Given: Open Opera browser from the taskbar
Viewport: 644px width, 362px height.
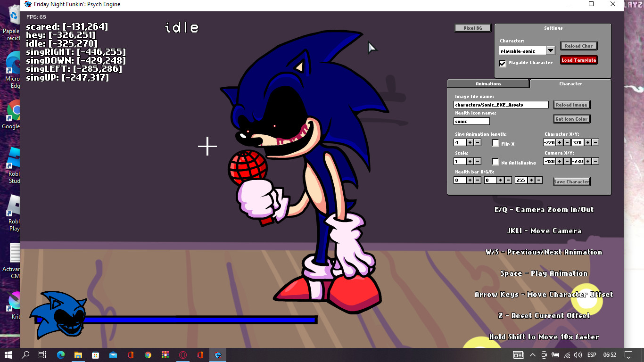Looking at the screenshot, I should pos(183,355).
